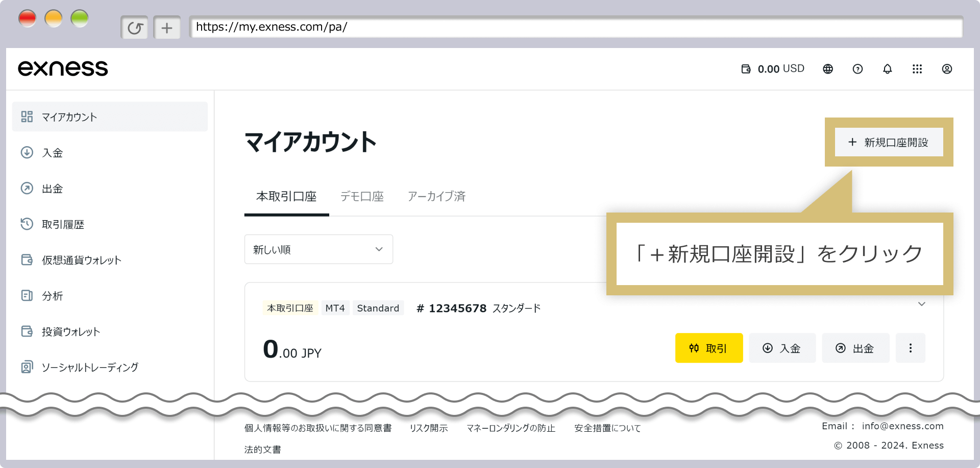
Task: Click the 出金 button on account card
Action: point(855,348)
